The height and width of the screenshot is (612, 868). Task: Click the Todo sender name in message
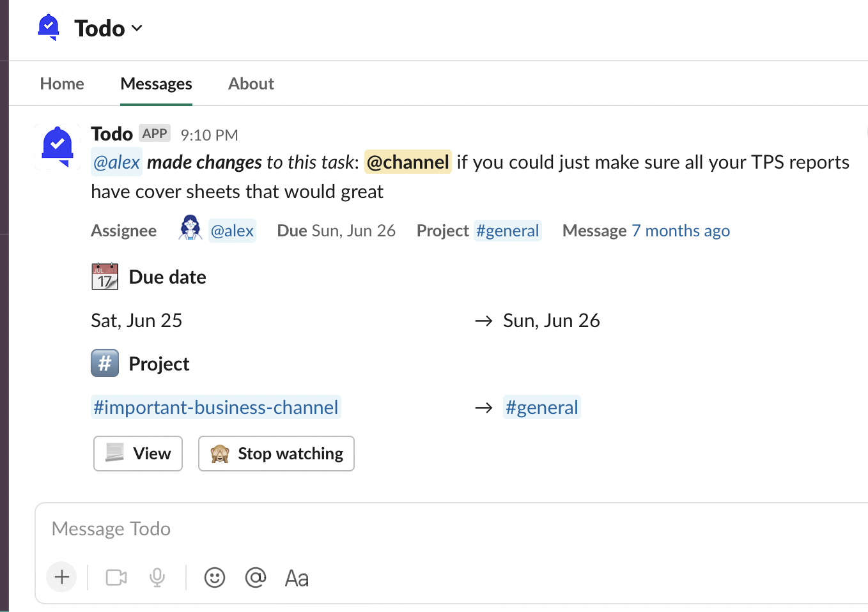[112, 134]
